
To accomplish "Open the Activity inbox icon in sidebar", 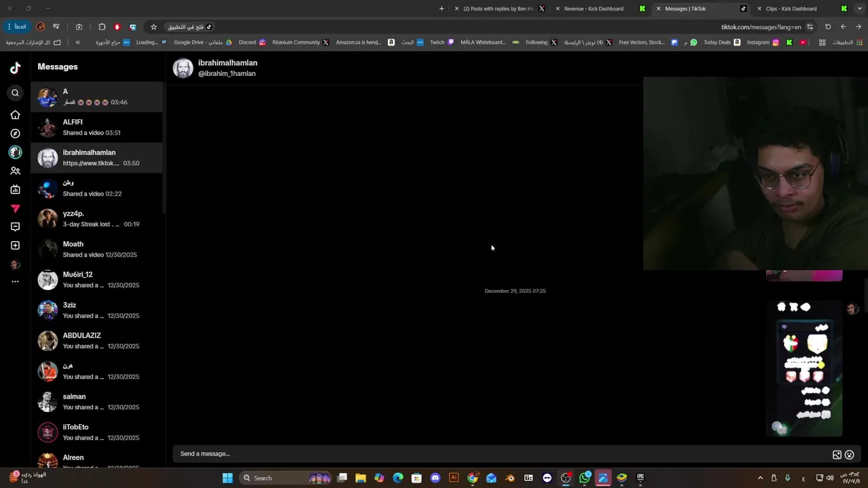I will tap(15, 227).
